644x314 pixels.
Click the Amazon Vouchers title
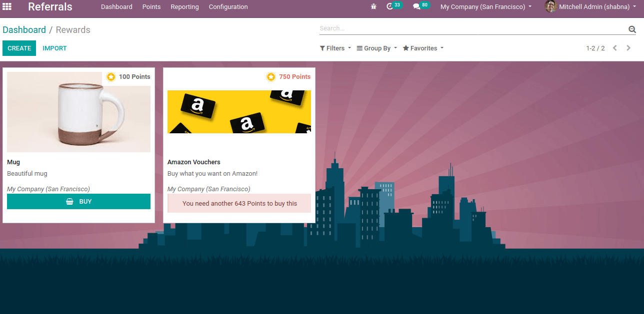[193, 162]
